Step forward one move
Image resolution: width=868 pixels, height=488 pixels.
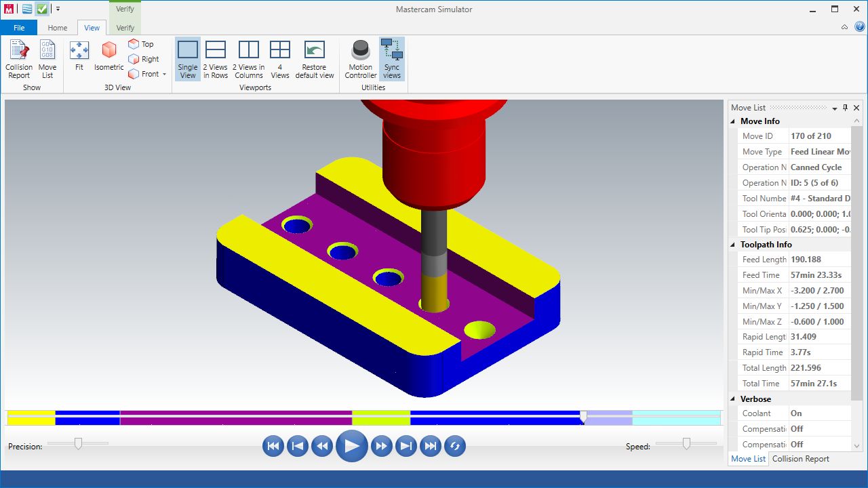tap(382, 446)
